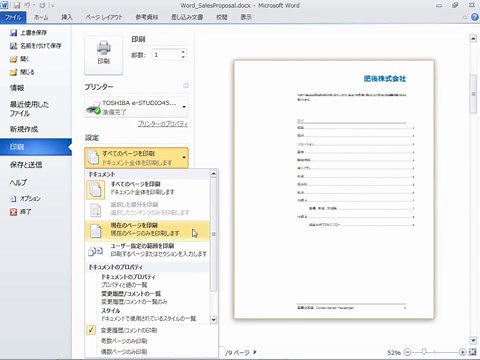Click zoom to page fit icon
This screenshot has width=480, height=360.
[472, 352]
